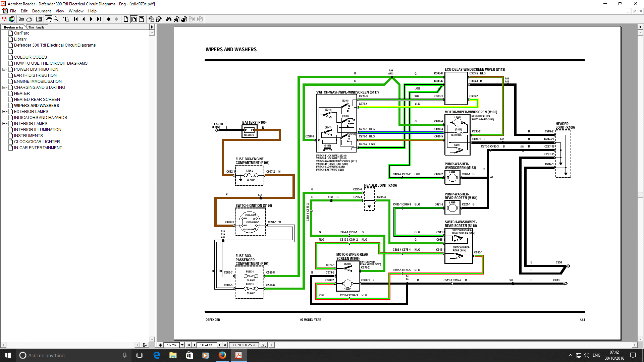Open Firefox from the taskbar
This screenshot has width=644, height=362.
[x=222, y=355]
